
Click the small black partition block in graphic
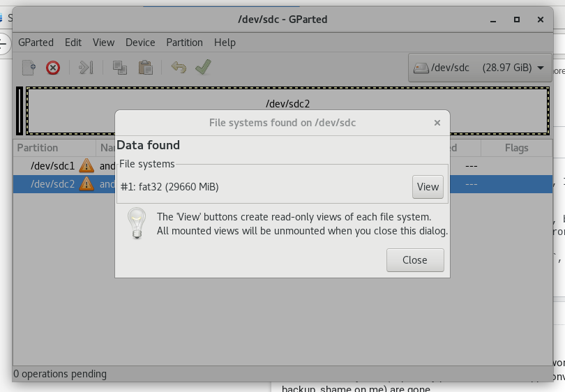20,111
